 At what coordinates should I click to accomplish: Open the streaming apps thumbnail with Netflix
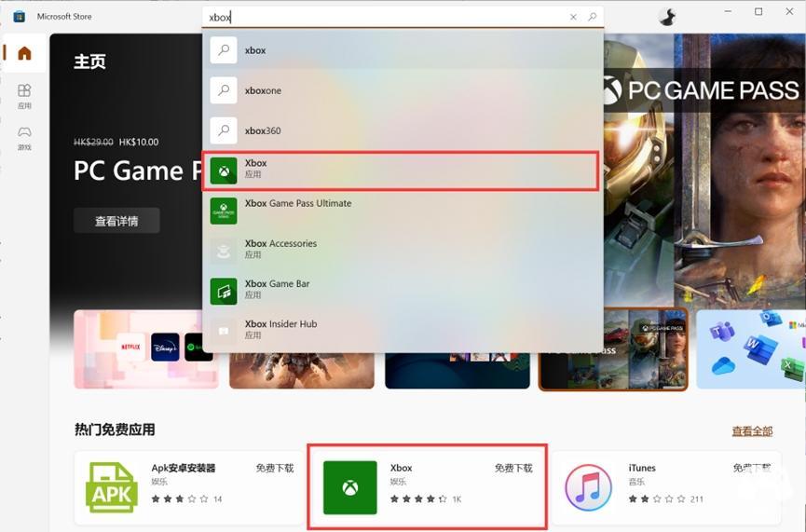[146, 349]
